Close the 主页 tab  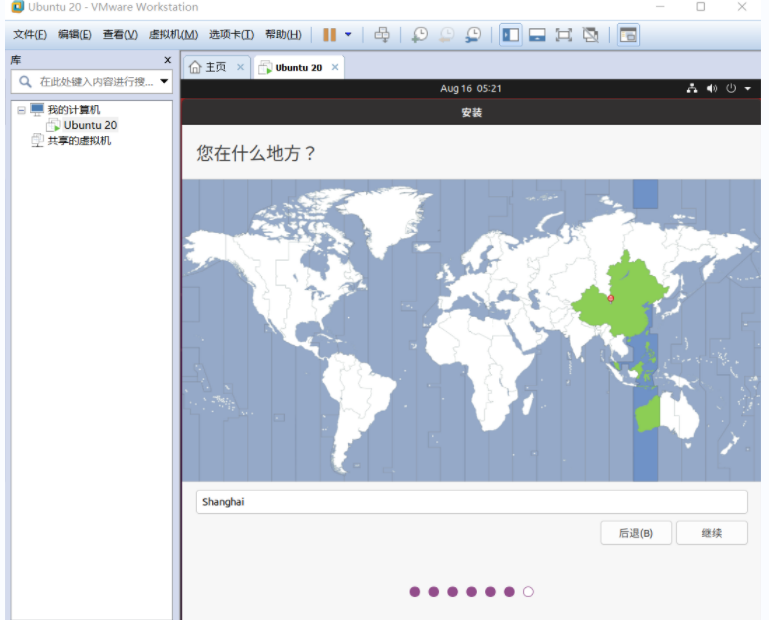click(x=240, y=67)
